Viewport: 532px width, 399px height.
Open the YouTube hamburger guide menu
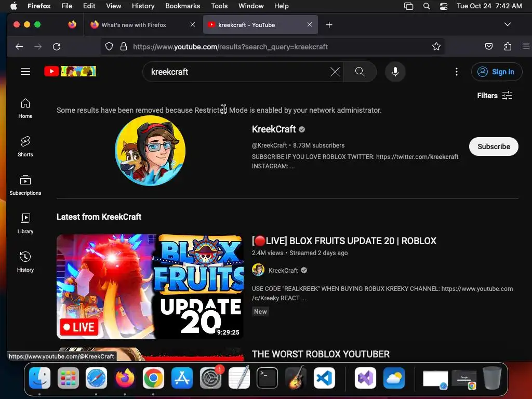(25, 72)
